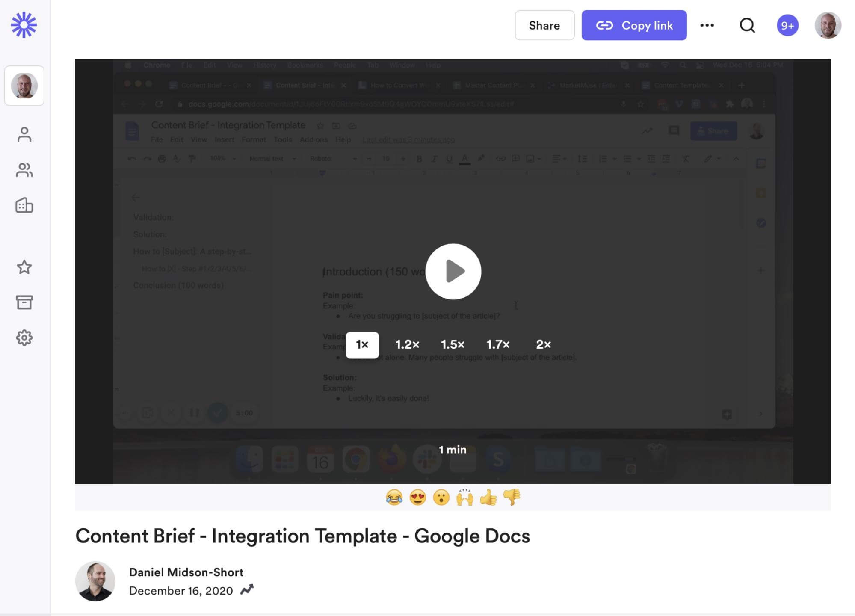Set playback speed to 2x
This screenshot has width=855, height=616.
pos(544,344)
